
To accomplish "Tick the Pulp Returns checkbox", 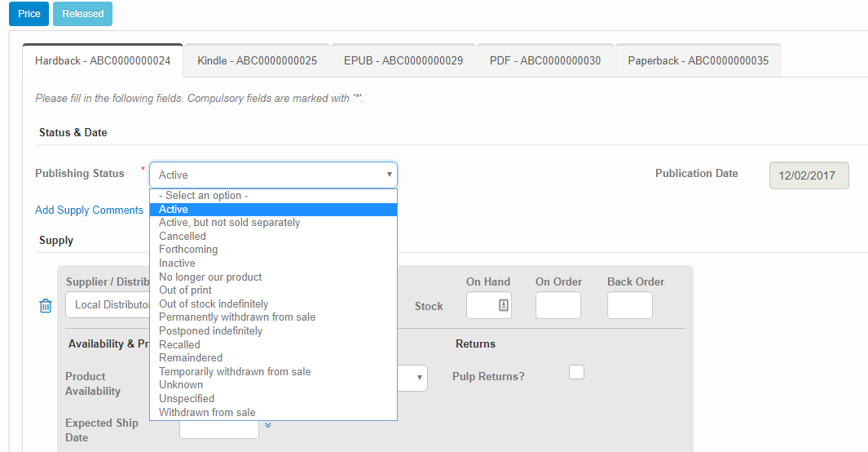I will 576,372.
